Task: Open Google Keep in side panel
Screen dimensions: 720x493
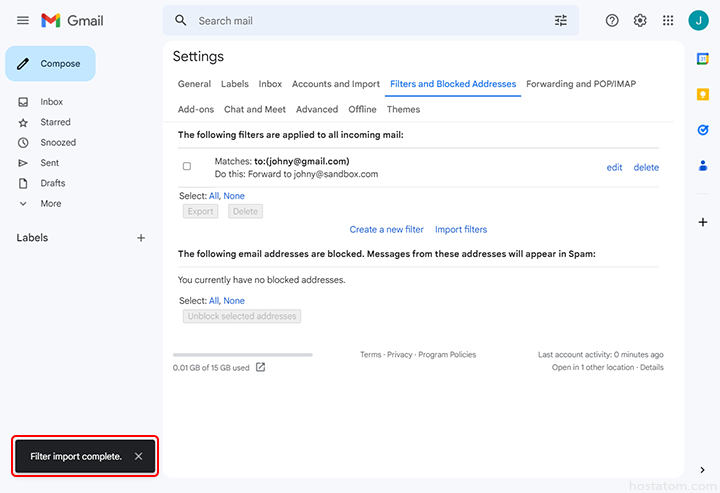Action: pos(702,94)
